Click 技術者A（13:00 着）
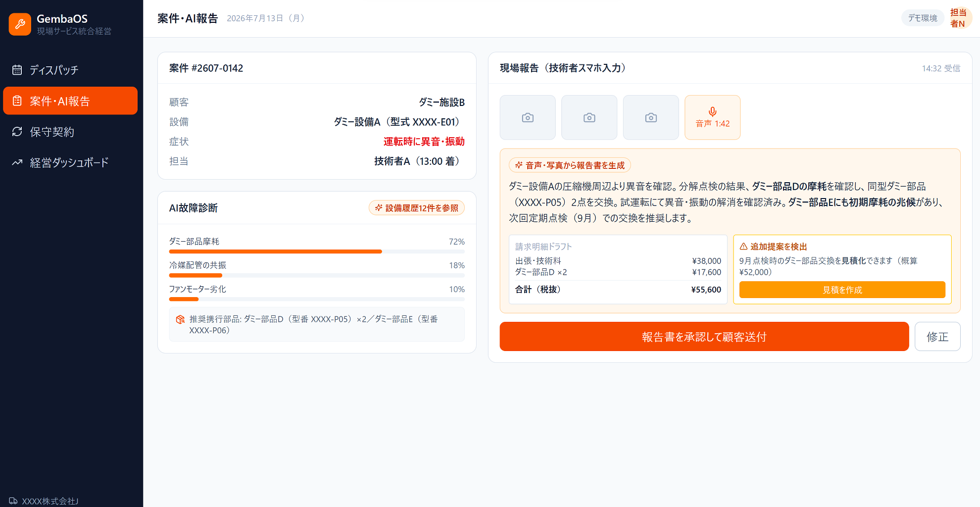 pos(419,161)
